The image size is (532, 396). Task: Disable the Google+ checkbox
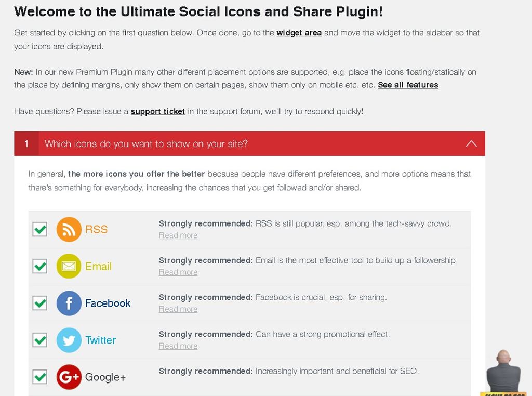40,377
